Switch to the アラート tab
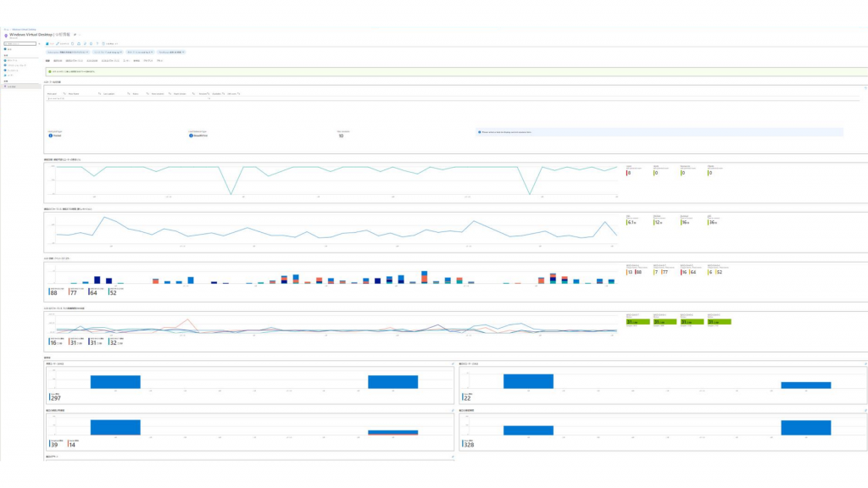 tap(147, 61)
